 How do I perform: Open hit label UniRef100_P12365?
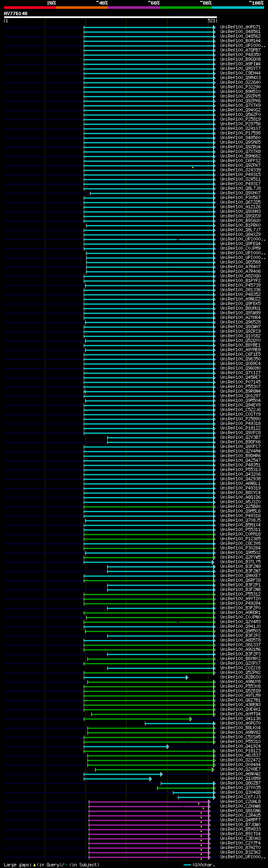tap(240, 539)
